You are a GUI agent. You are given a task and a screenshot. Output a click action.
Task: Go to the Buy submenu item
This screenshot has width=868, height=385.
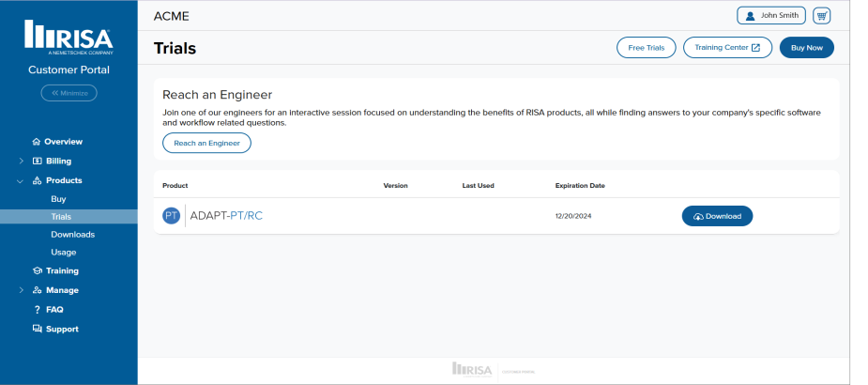pos(58,199)
